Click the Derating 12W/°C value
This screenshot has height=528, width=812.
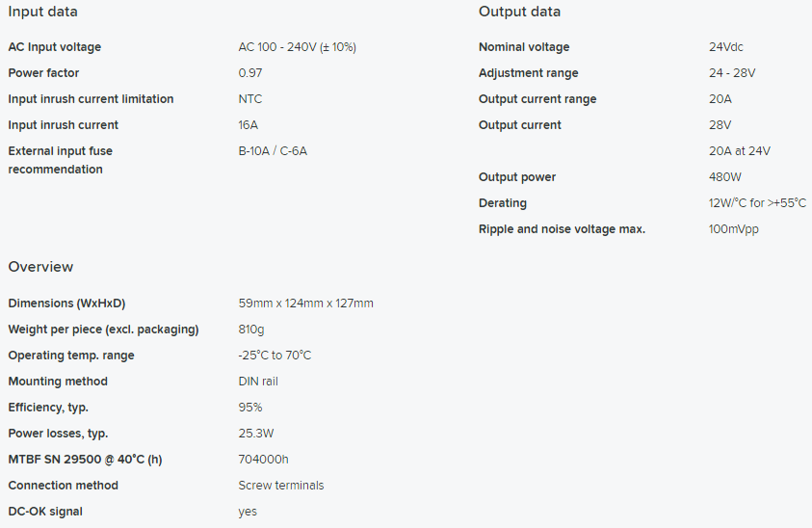pos(757,202)
